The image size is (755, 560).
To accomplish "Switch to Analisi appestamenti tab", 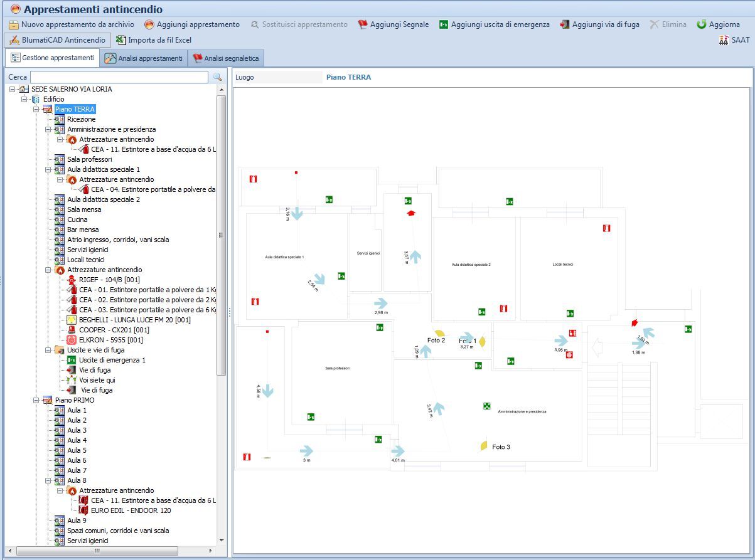I will [x=144, y=58].
